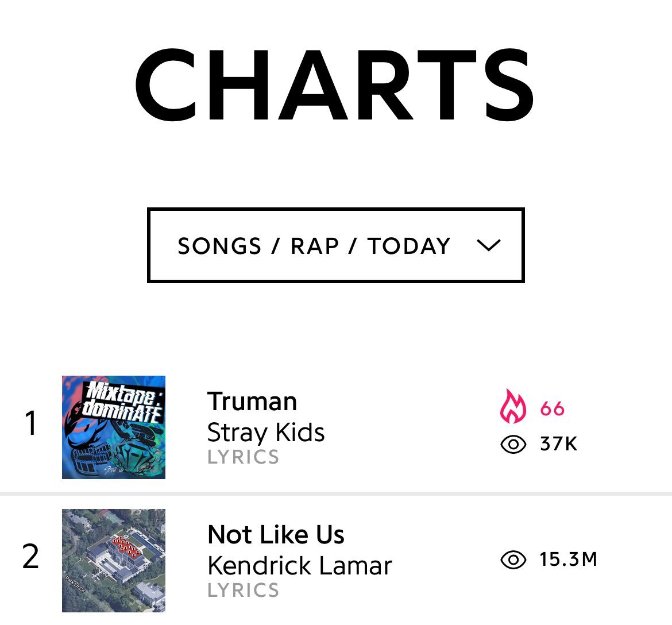Image resolution: width=672 pixels, height=625 pixels.
Task: Open the Truman song title
Action: click(x=252, y=402)
